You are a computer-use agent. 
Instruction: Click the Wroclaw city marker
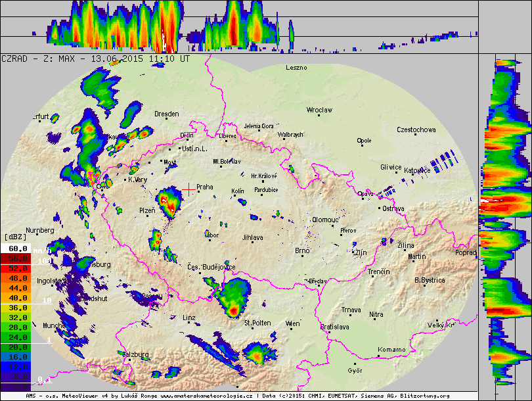click(x=319, y=115)
